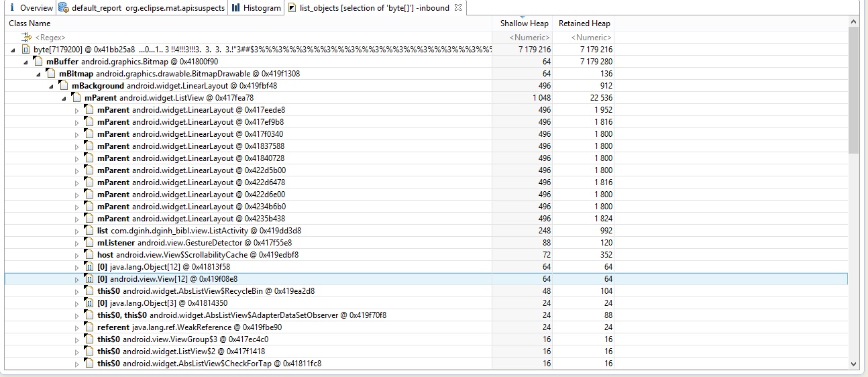Screen dimensions: 868x377
Task: Click the 22 536 retained heap value
Action: [599, 98]
